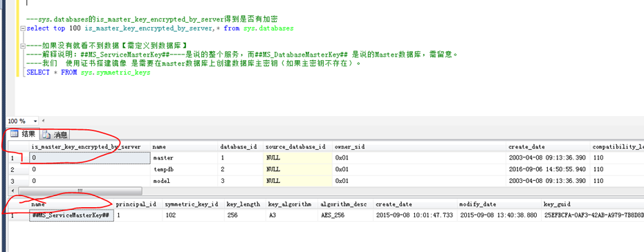644x252 pixels.
Task: Click the '----我们 使用证书搭建镜像' comment line
Action: click(194, 64)
